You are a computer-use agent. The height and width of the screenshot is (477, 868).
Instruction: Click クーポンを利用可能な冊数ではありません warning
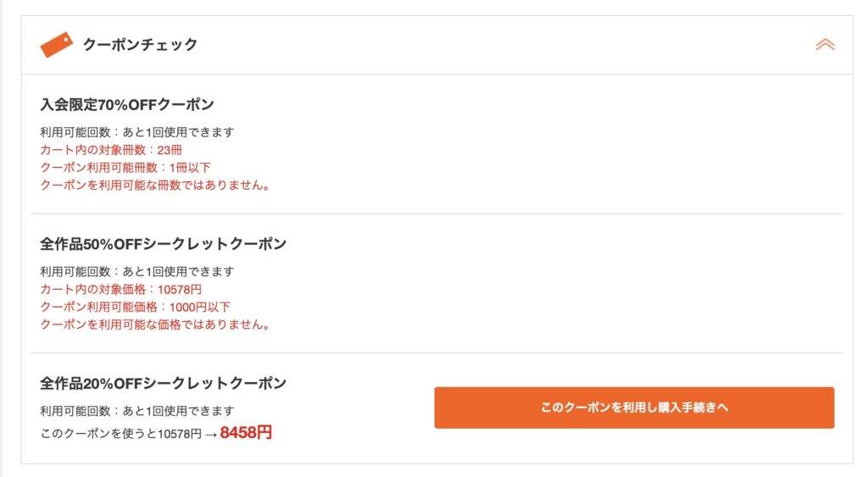(155, 185)
